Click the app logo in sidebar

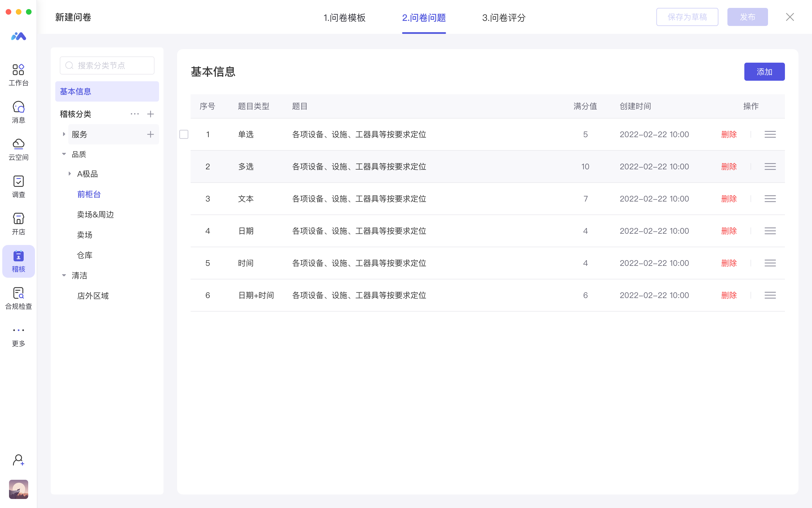(x=18, y=36)
